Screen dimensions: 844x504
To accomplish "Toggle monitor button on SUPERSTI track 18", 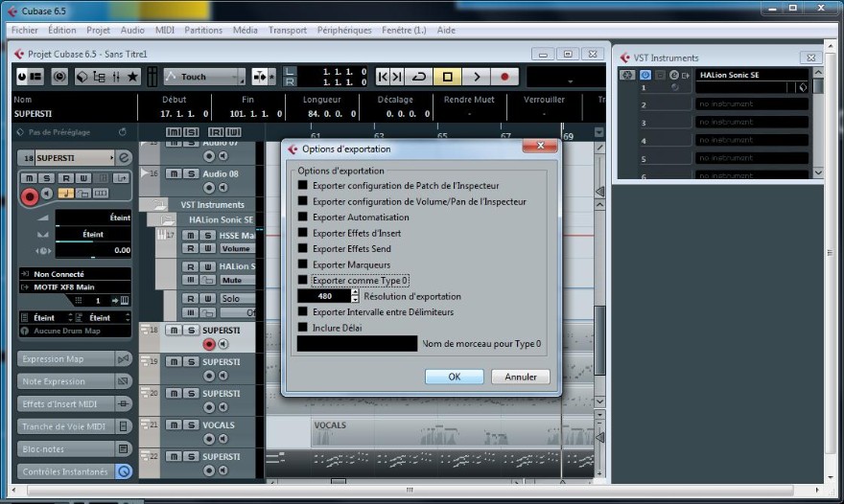I will [x=223, y=344].
